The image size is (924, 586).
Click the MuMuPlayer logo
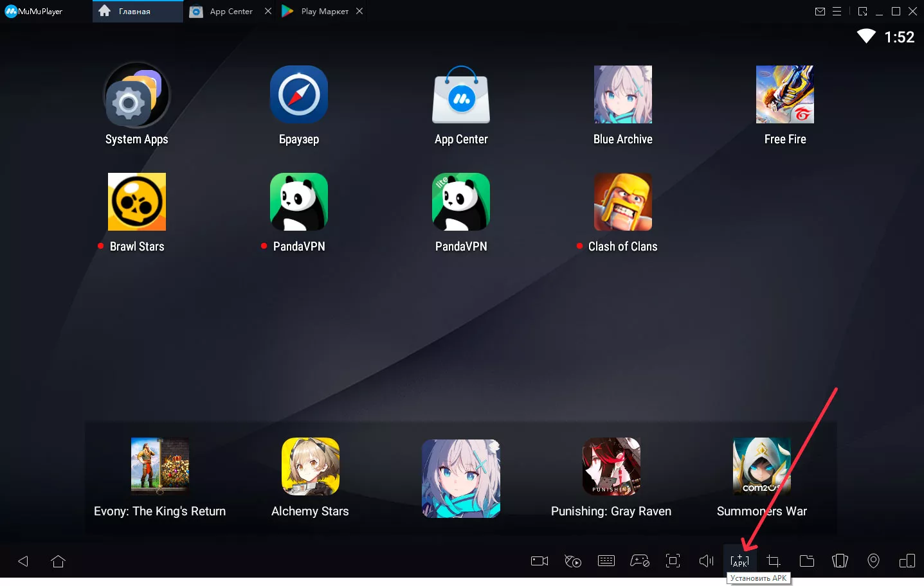34,12
